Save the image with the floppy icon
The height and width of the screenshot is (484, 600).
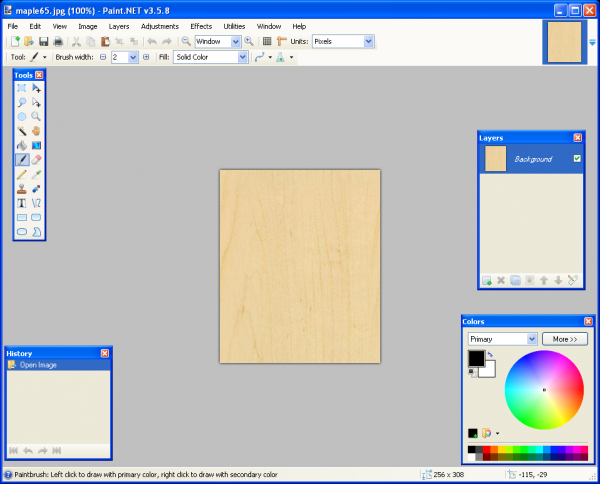[x=43, y=41]
